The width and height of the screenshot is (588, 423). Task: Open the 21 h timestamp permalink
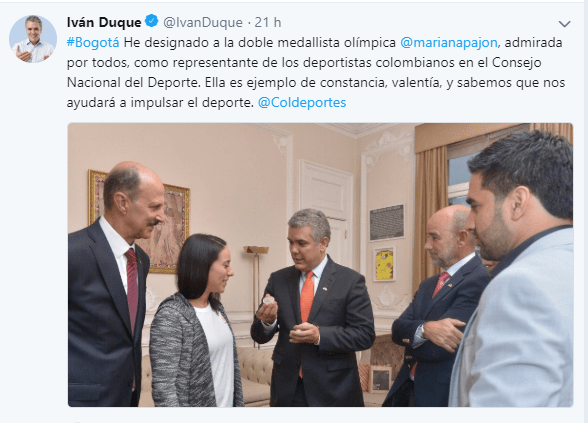(x=268, y=22)
